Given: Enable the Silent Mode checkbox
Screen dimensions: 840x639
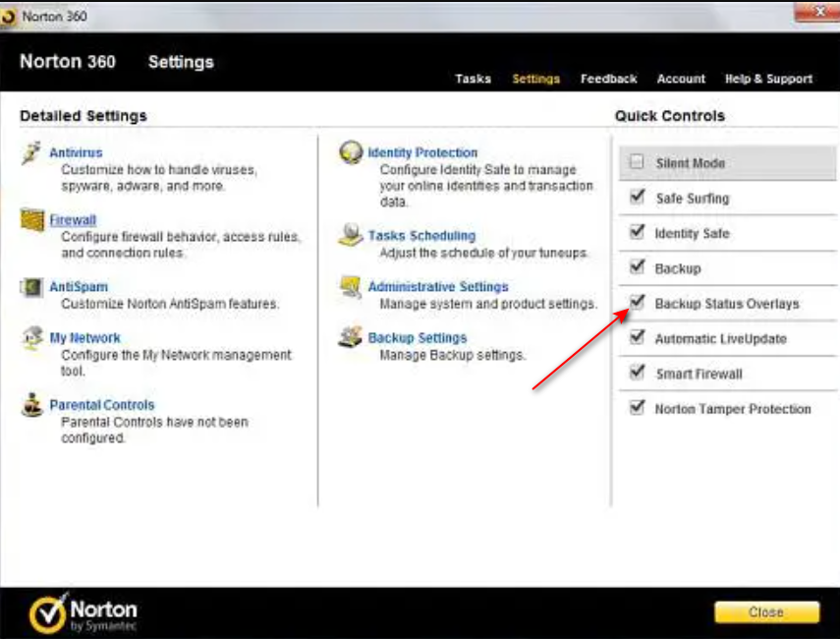Looking at the screenshot, I should [637, 161].
